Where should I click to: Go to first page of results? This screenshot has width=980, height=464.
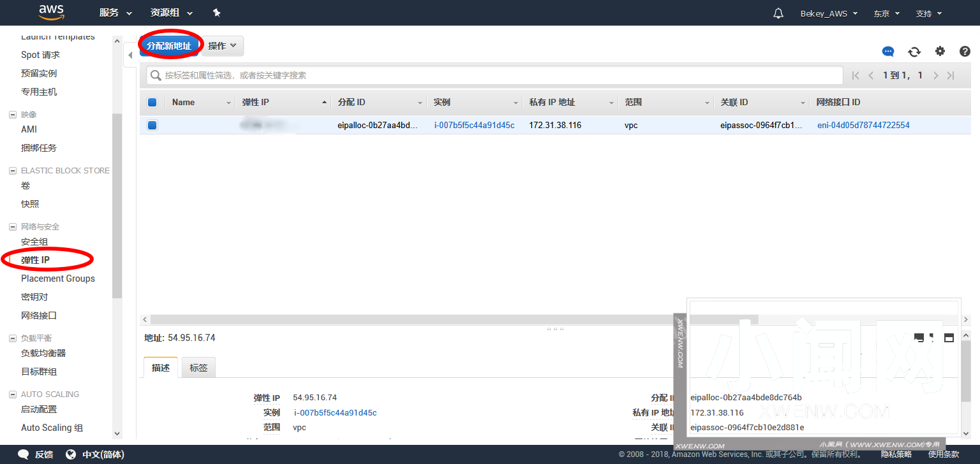click(856, 75)
